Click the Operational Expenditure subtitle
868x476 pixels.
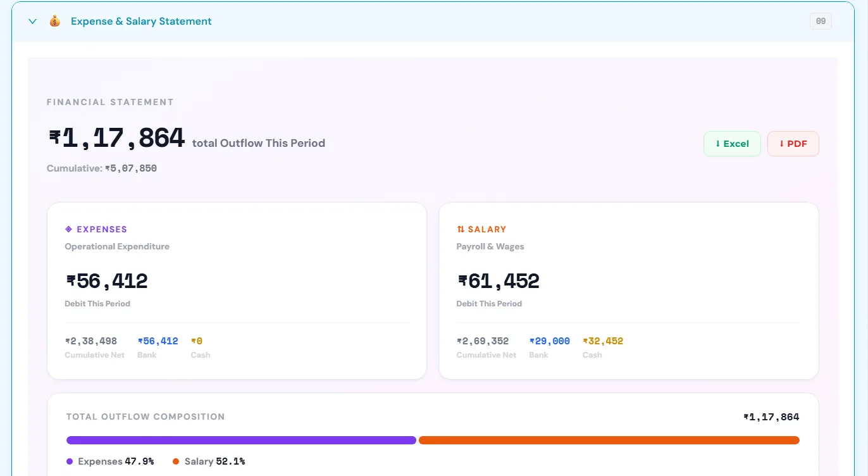[x=117, y=246]
